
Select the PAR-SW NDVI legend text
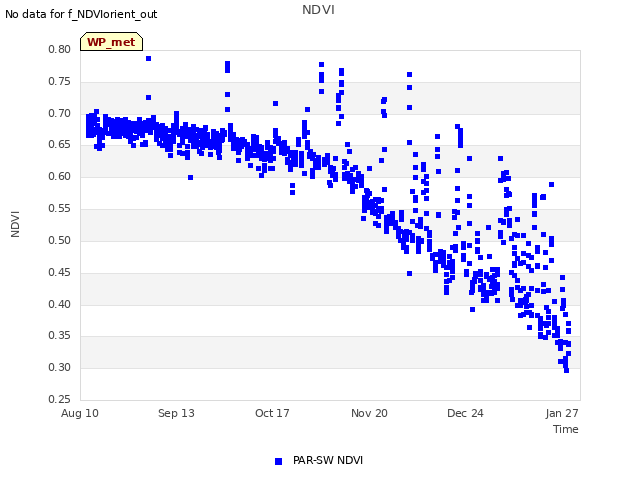click(x=328, y=460)
